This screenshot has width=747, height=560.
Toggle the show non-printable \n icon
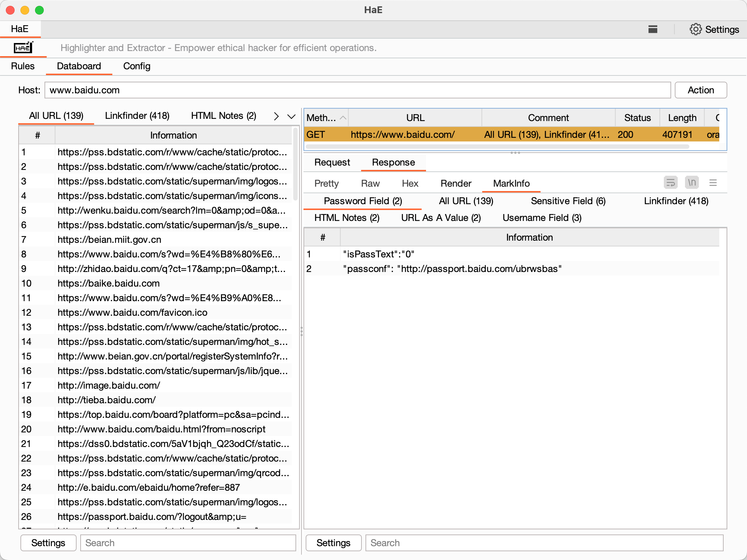[692, 183]
